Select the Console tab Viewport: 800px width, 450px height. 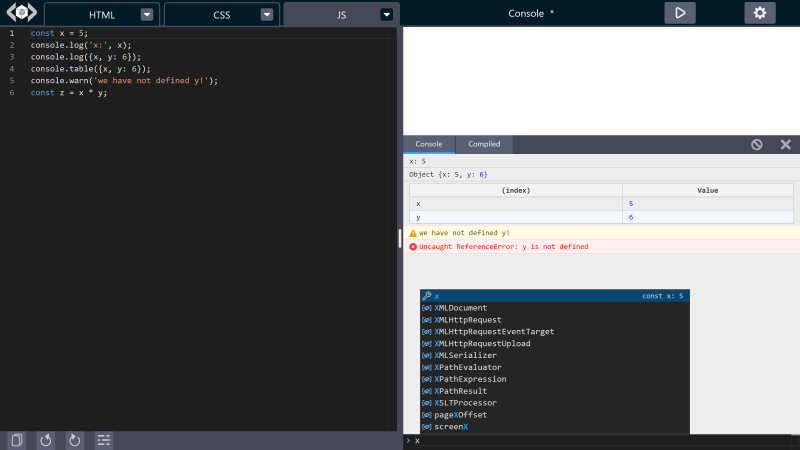428,144
